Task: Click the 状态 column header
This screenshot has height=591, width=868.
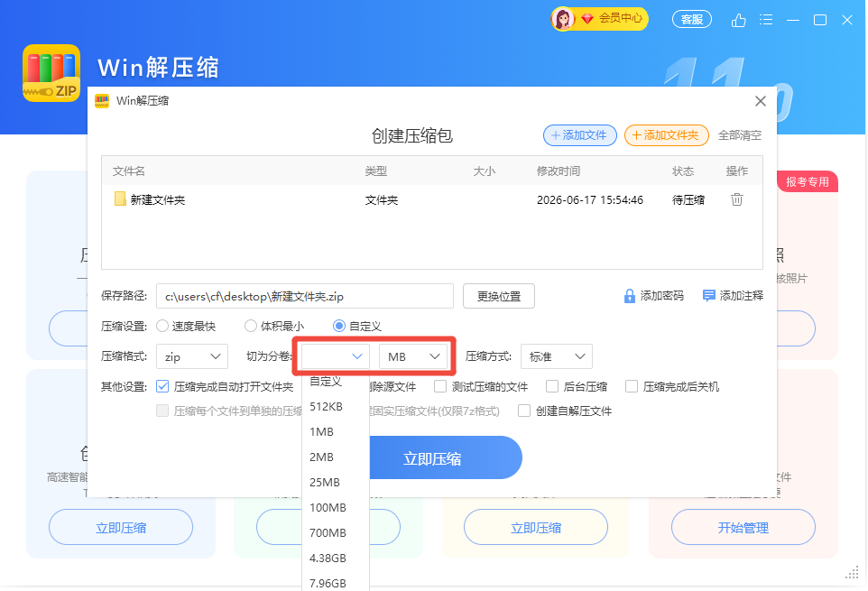Action: click(x=682, y=171)
